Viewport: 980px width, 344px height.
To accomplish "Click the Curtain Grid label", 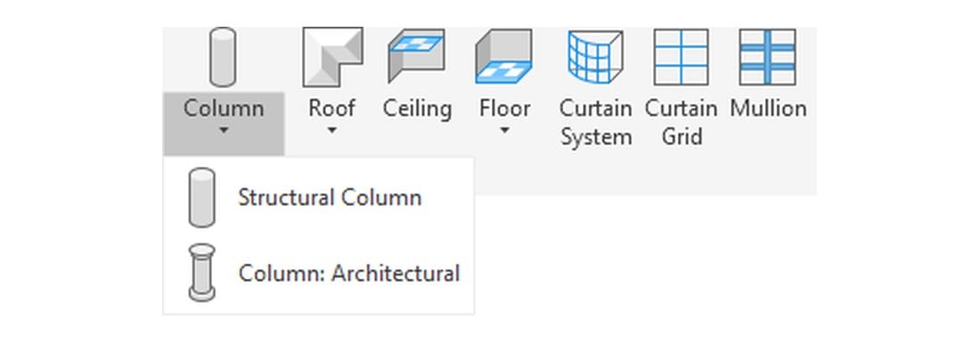I will 682,123.
